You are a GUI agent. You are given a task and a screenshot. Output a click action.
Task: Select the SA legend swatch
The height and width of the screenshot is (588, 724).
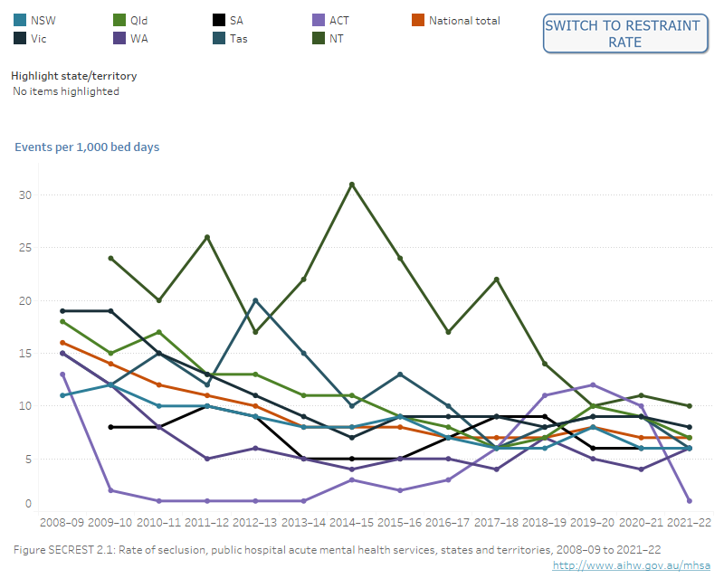tap(219, 20)
